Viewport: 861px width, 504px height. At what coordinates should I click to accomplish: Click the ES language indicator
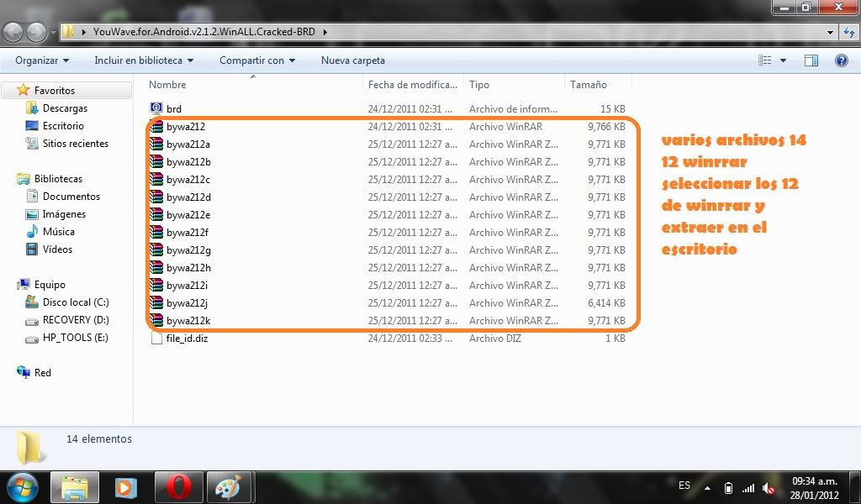684,486
